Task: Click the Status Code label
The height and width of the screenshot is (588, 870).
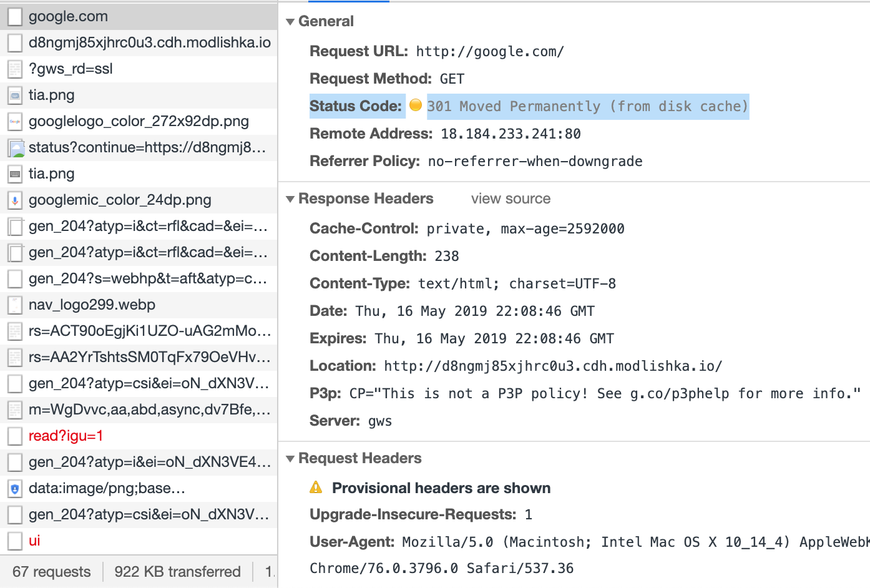Action: pyautogui.click(x=356, y=106)
